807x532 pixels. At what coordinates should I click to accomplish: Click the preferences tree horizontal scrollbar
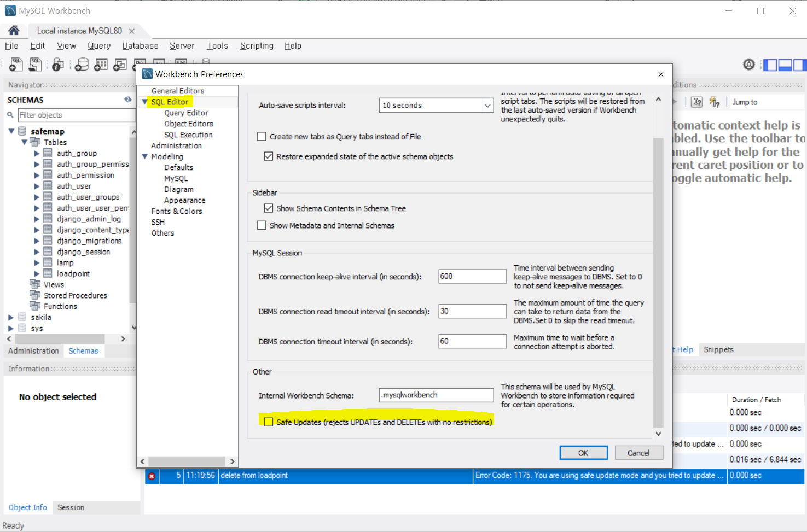pos(187,461)
